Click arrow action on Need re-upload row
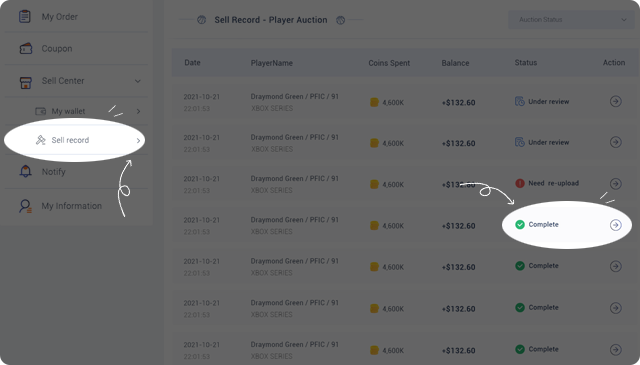The height and width of the screenshot is (365, 640). point(616,184)
